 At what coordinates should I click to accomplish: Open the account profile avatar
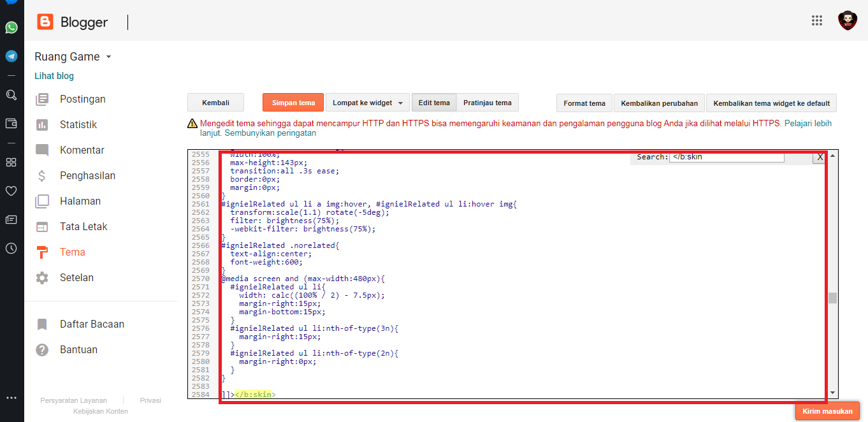pos(847,20)
